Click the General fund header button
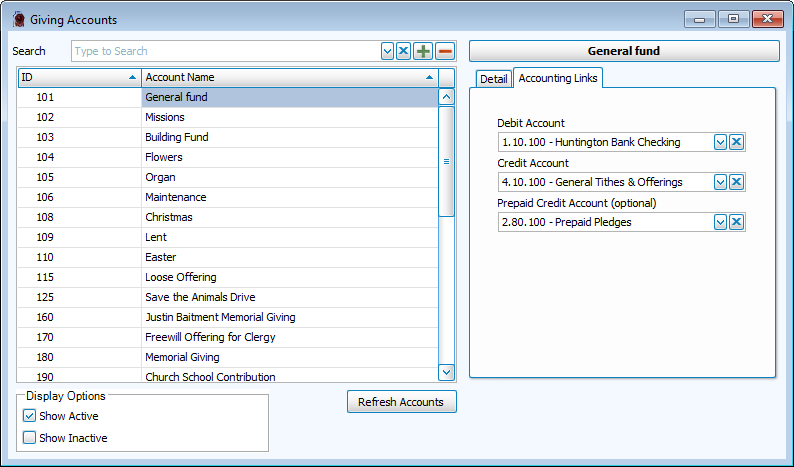The image size is (794, 467). pyautogui.click(x=624, y=51)
